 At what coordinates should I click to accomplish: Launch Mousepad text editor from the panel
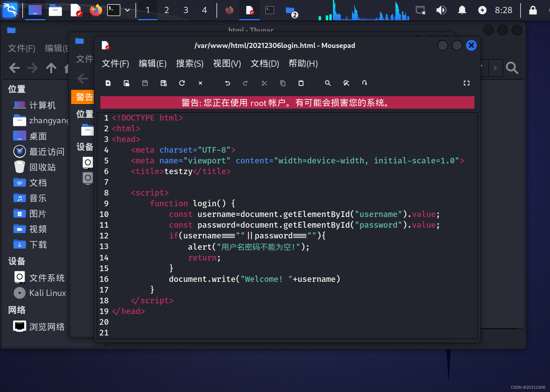point(76,10)
